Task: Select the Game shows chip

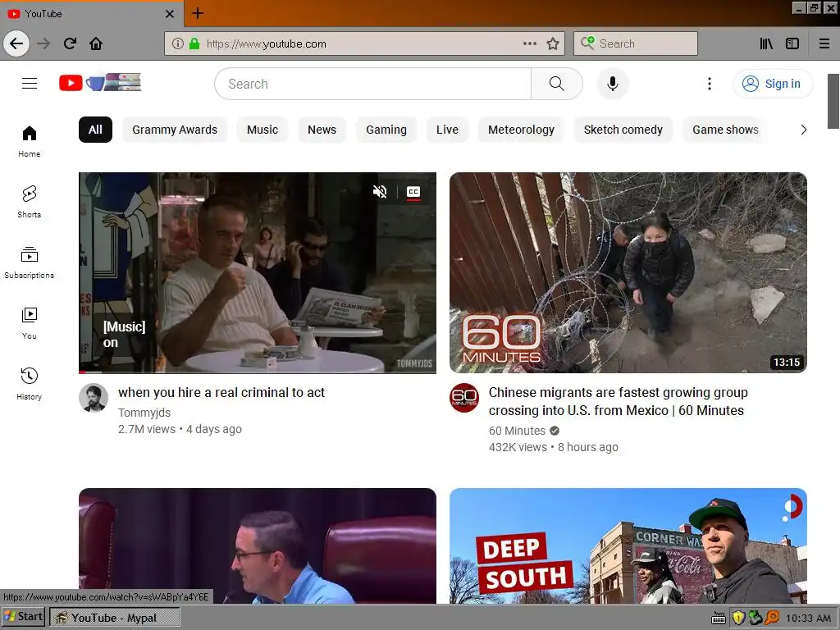Action: point(725,130)
